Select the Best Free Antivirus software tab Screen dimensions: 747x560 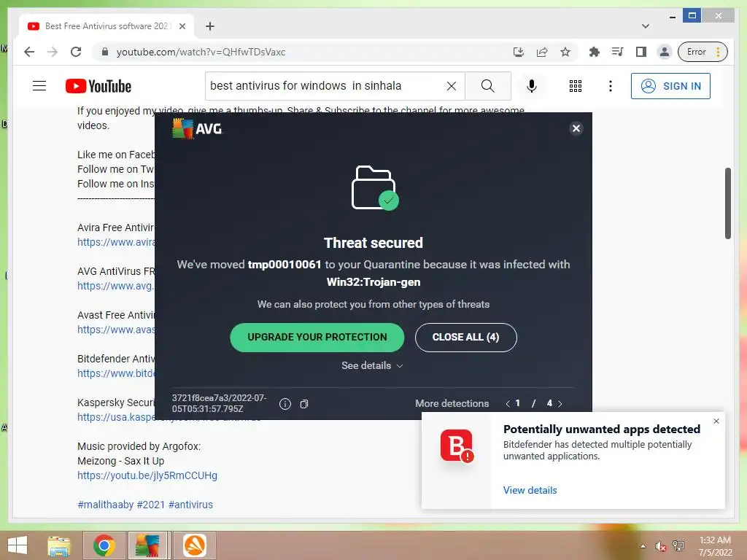[x=107, y=26]
